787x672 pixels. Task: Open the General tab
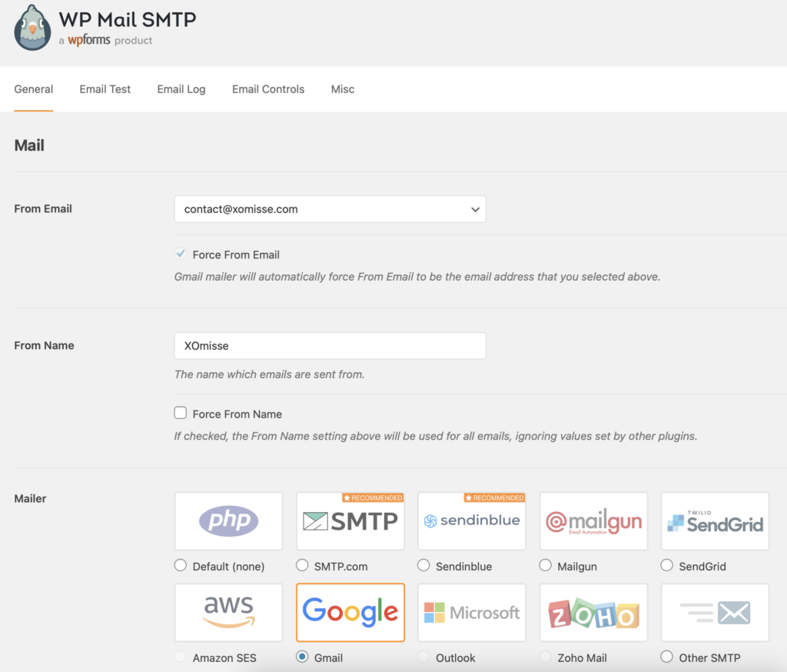[x=34, y=89]
